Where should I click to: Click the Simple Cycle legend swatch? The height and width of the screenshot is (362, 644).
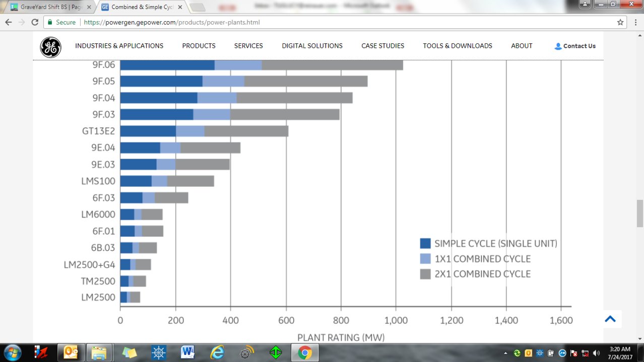[425, 244]
